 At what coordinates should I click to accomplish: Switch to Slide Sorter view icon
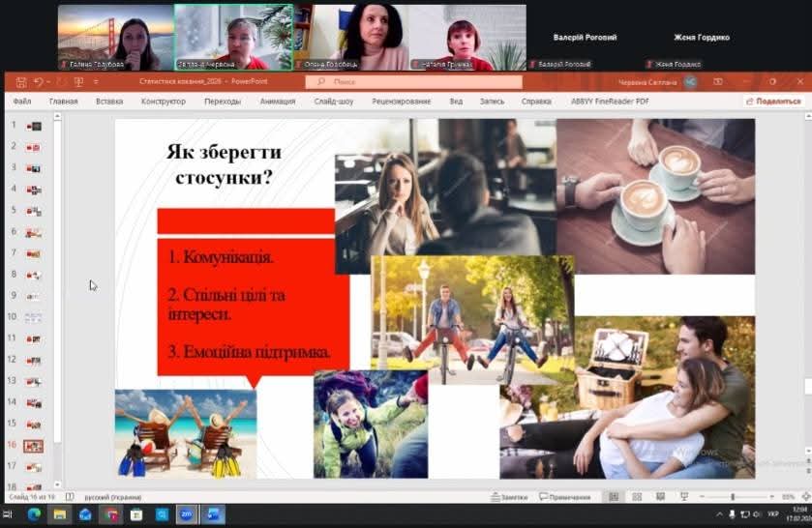(x=636, y=496)
